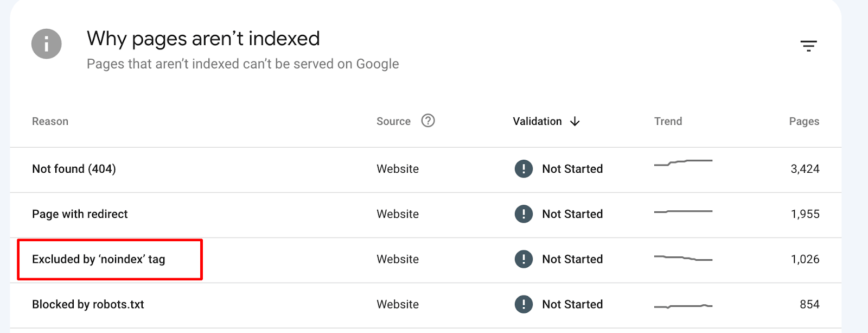868x333 pixels.
Task: Click the Source help question mark icon
Action: point(428,121)
